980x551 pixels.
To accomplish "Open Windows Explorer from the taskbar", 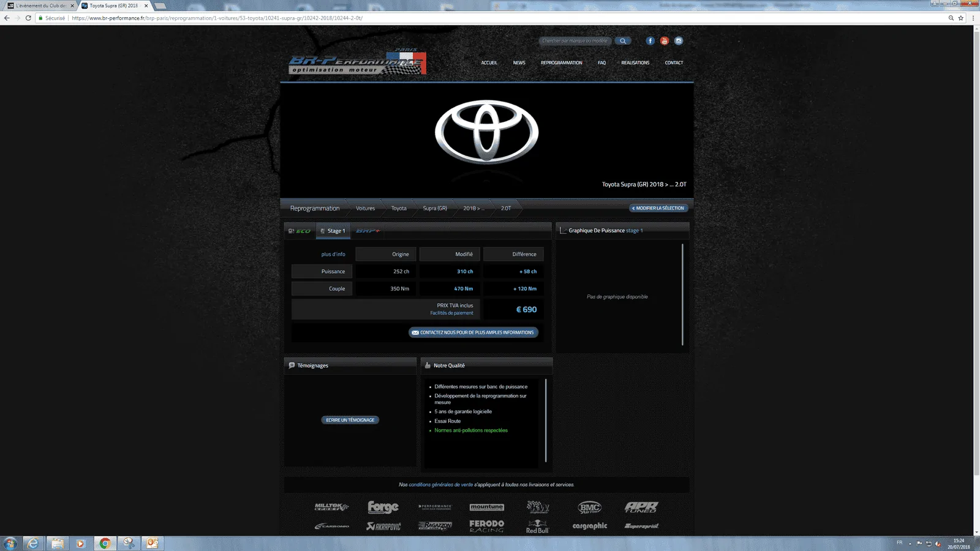I will (x=57, y=543).
